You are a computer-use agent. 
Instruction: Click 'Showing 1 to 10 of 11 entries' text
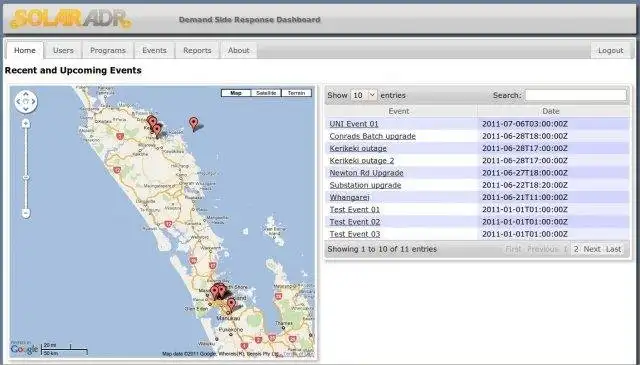(382, 249)
